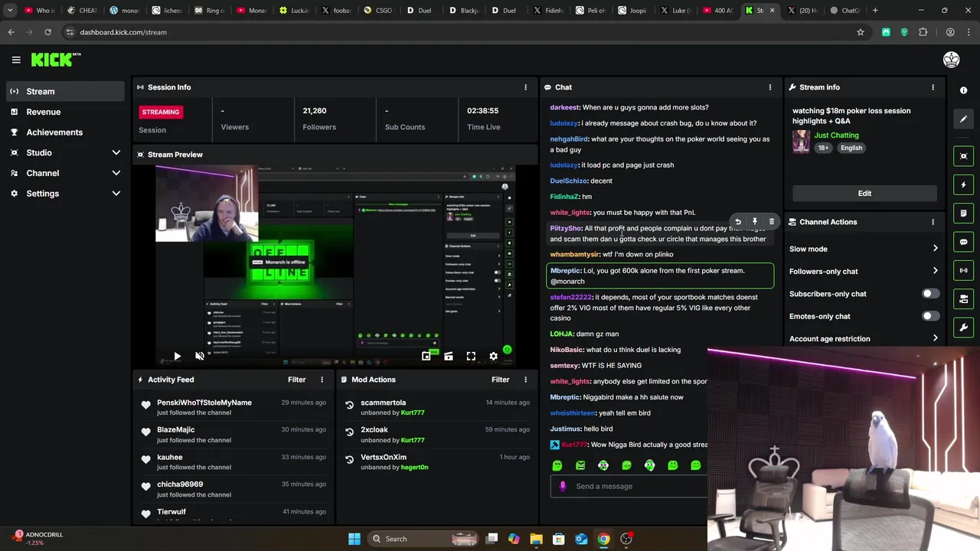Open the info icon in right rail
The height and width of the screenshot is (551, 980).
coord(963,90)
